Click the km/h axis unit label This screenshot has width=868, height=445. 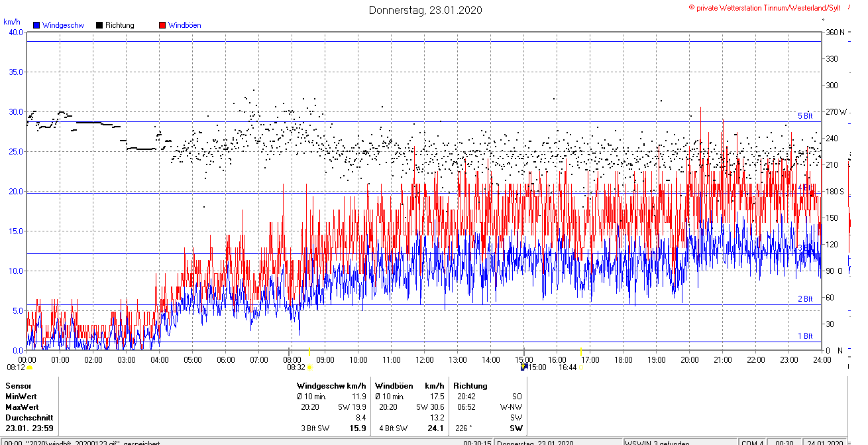[x=12, y=22]
